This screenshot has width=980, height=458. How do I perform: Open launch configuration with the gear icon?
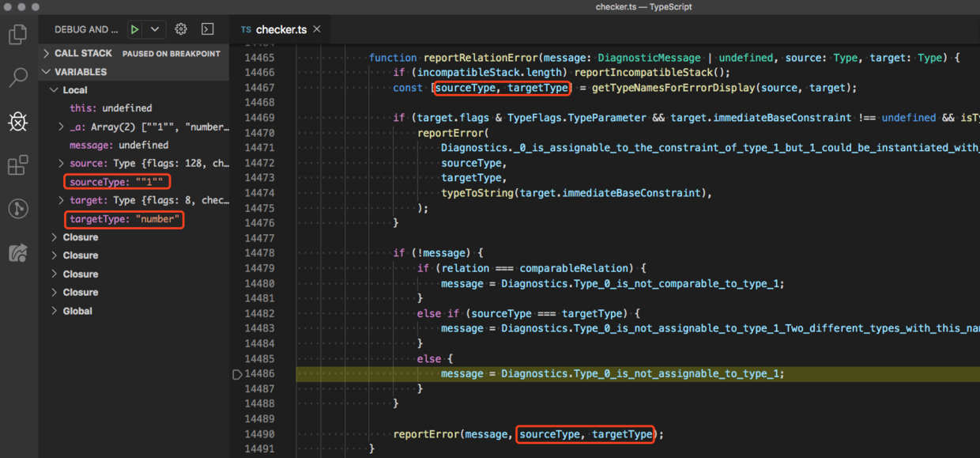coord(180,28)
